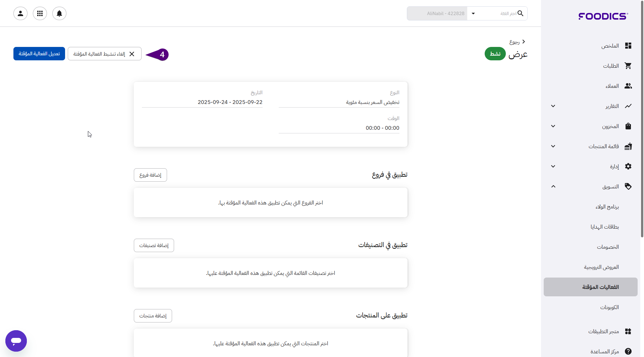Collapse the Marketing section chevron
Image resolution: width=644 pixels, height=357 pixels.
pos(553,186)
